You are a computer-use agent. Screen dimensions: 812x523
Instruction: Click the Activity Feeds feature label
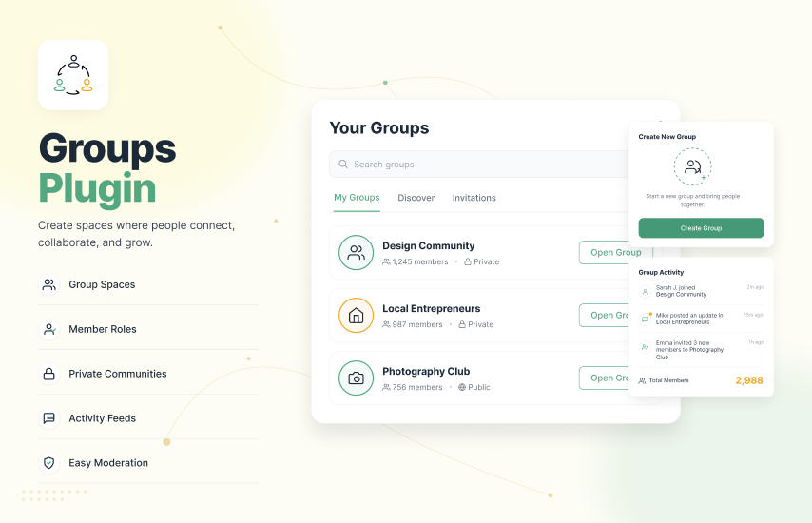[x=102, y=417]
